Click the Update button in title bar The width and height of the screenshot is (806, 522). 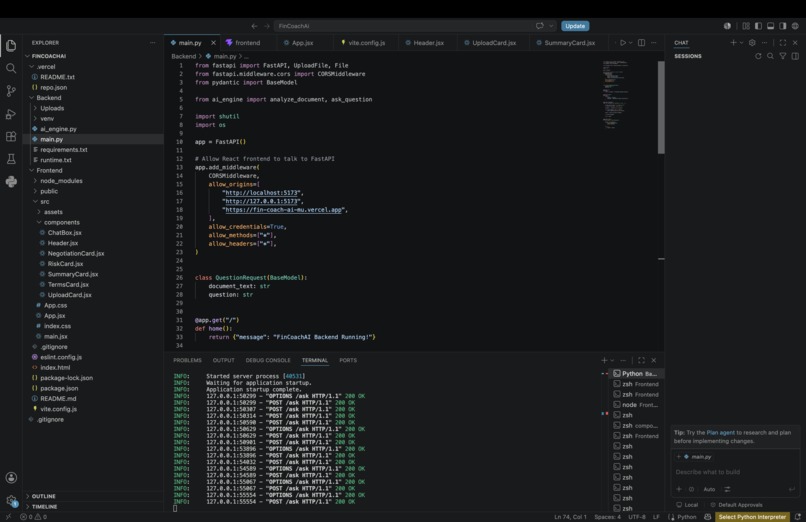click(x=575, y=26)
